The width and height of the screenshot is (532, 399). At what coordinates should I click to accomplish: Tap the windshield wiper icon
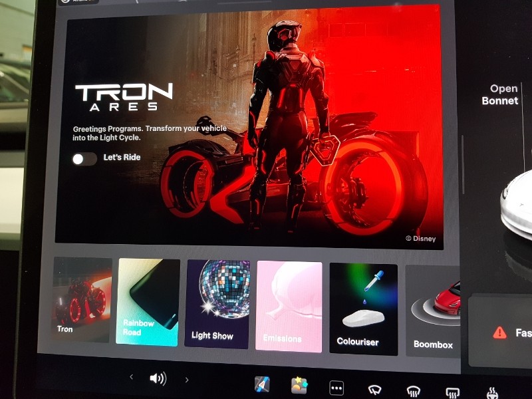click(375, 389)
